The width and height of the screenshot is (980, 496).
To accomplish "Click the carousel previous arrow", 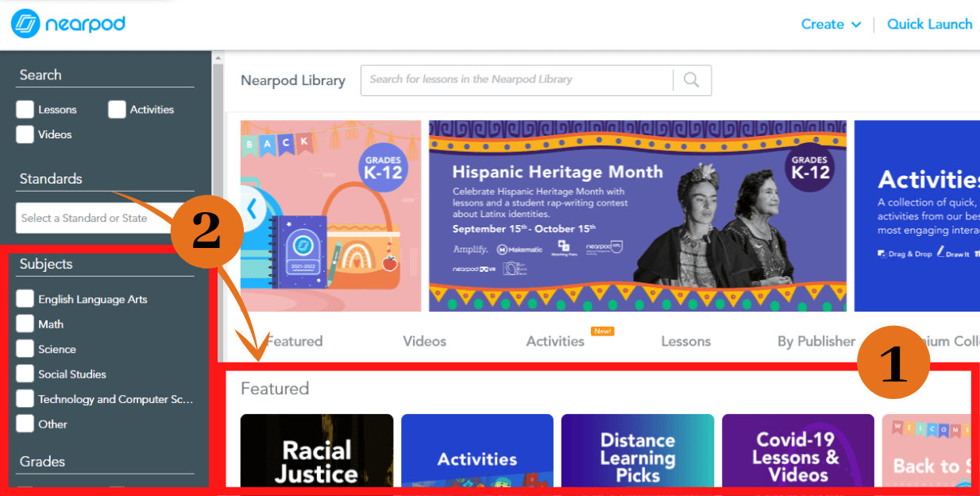I will click(253, 208).
